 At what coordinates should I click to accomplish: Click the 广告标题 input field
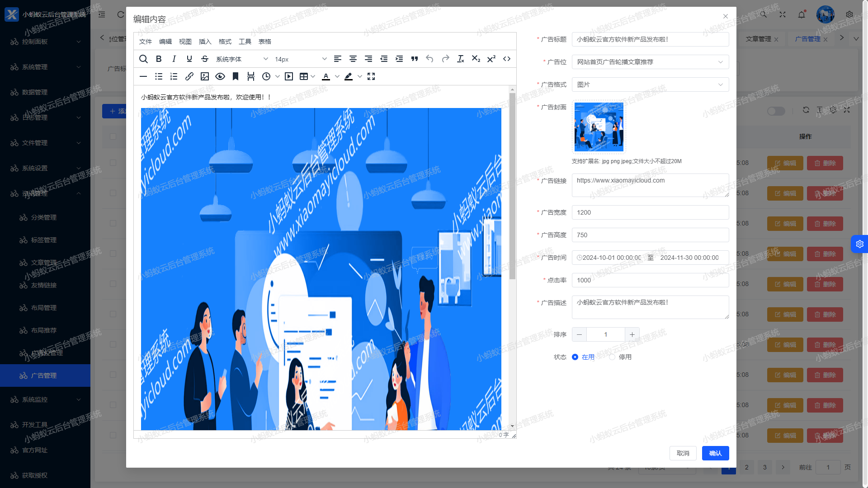(x=650, y=39)
